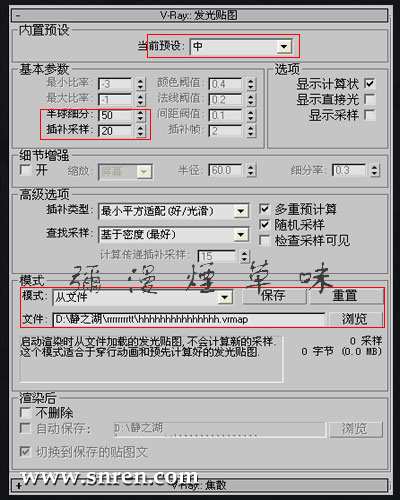Viewport: 400px width, 500px height.
Task: Click the 插补采样 spinner arrows
Action: click(x=140, y=131)
